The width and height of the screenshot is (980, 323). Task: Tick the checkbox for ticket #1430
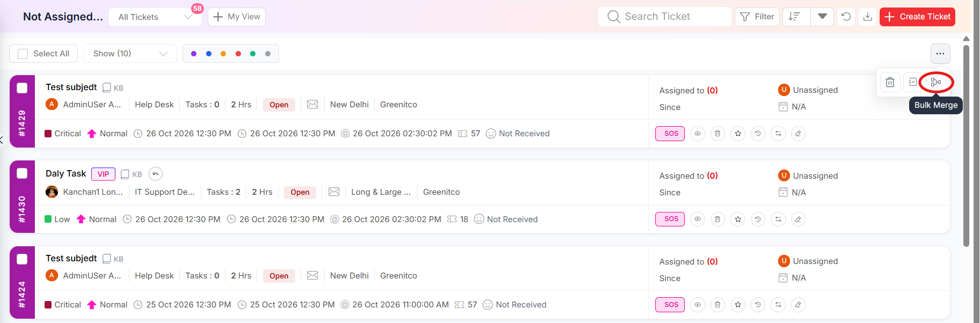click(x=22, y=173)
